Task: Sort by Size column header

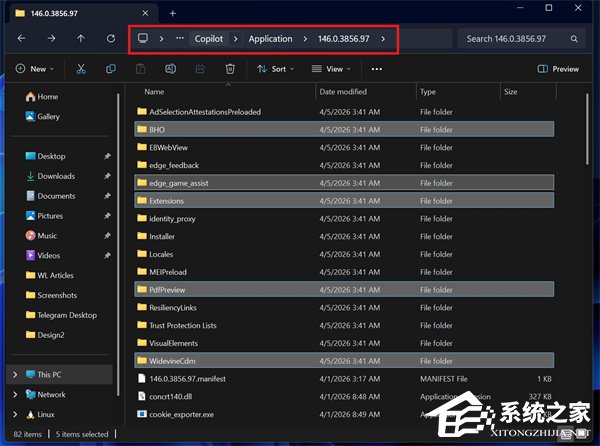Action: (x=510, y=92)
